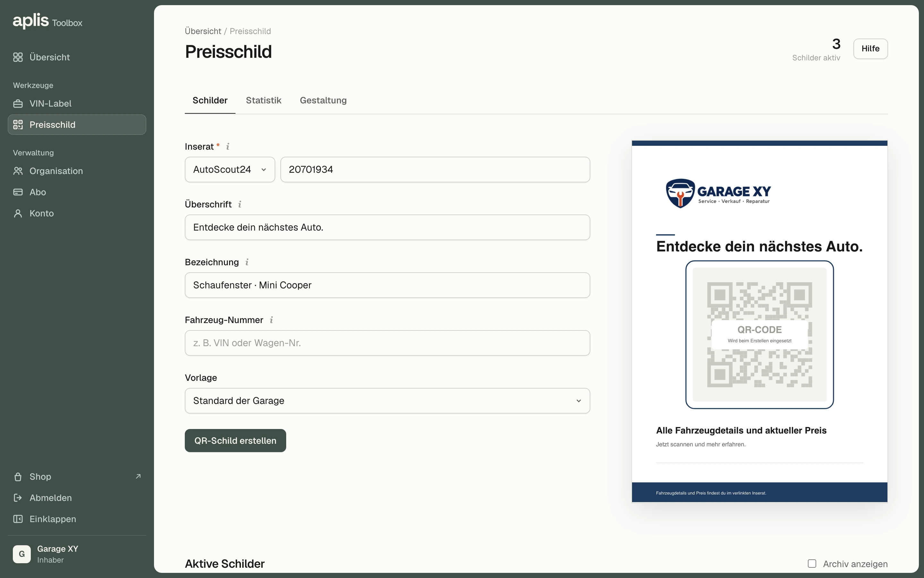Click the Garage XY avatar badge
The image size is (924, 578).
[22, 554]
